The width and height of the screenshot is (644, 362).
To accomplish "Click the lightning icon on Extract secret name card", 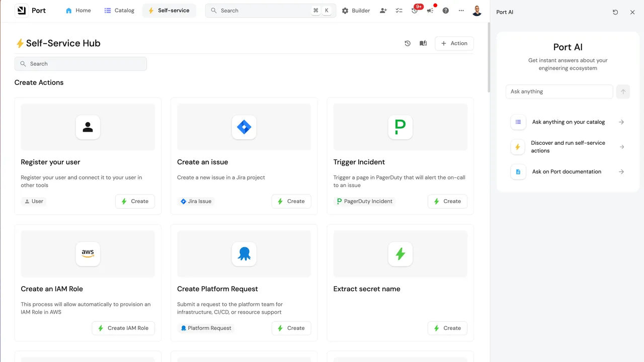I will point(400,254).
